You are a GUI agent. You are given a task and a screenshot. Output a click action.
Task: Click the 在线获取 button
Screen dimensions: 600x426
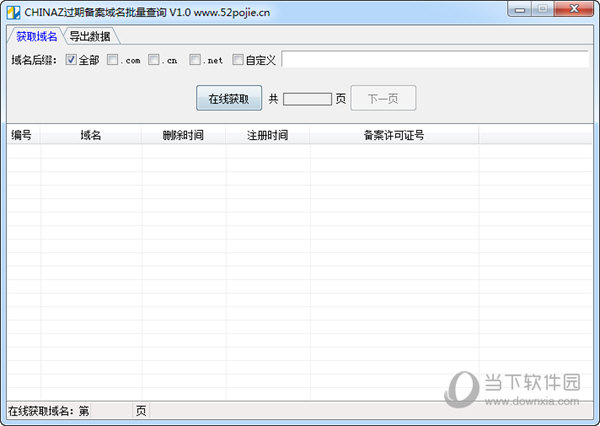(229, 98)
